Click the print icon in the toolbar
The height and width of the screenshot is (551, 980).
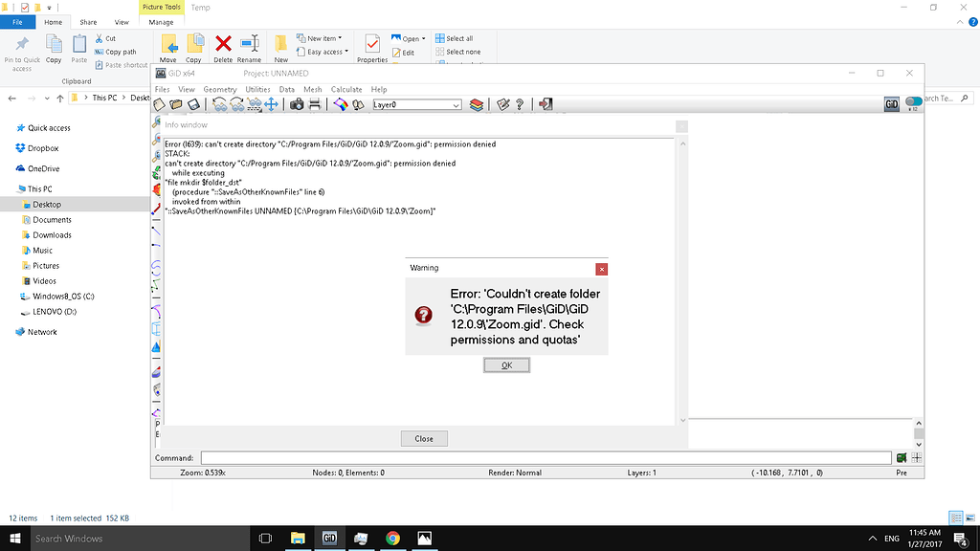[314, 105]
